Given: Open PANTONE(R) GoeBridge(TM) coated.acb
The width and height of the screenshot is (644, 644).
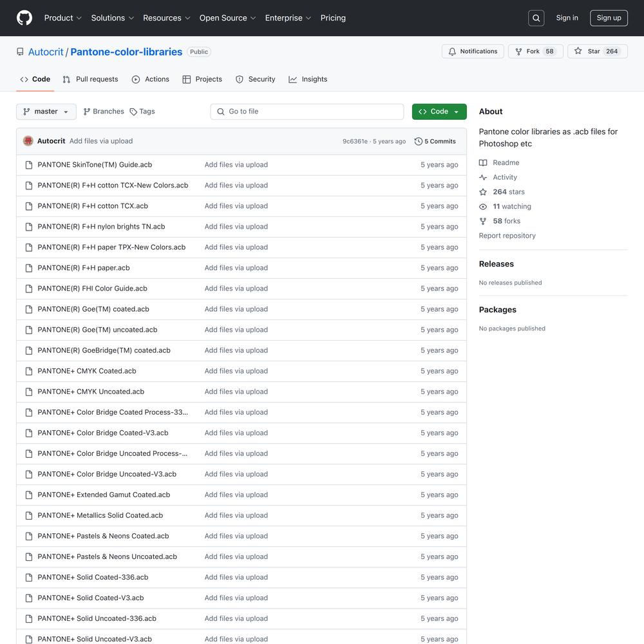Looking at the screenshot, I should point(104,350).
